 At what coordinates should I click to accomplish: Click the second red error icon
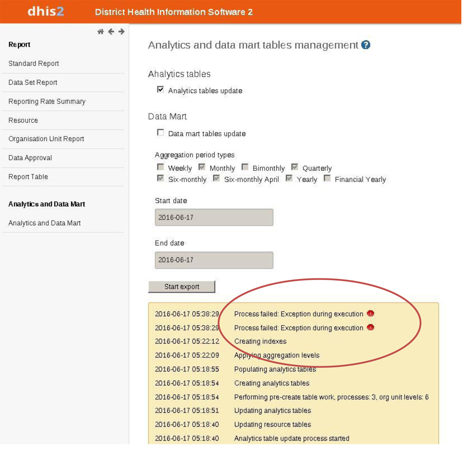(x=370, y=327)
